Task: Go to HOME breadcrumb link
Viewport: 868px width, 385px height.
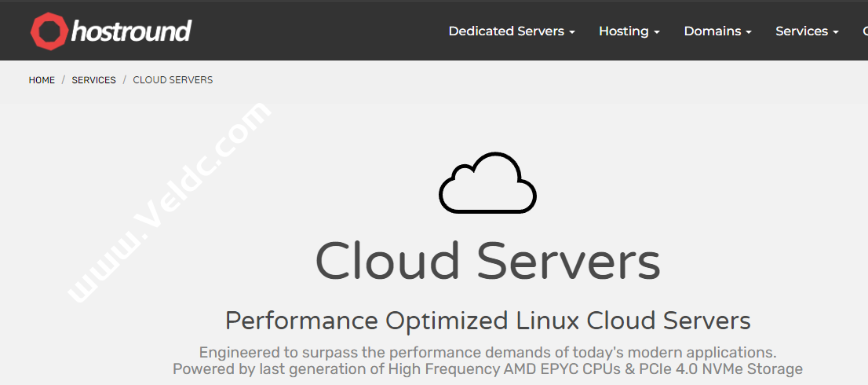Action: tap(42, 80)
